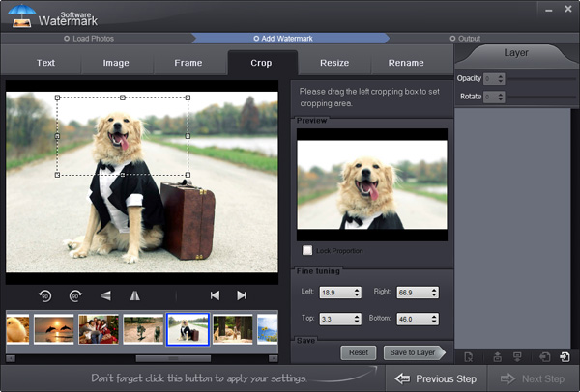Image resolution: width=580 pixels, height=392 pixels.
Task: Click the Previous Step button
Action: click(x=436, y=378)
